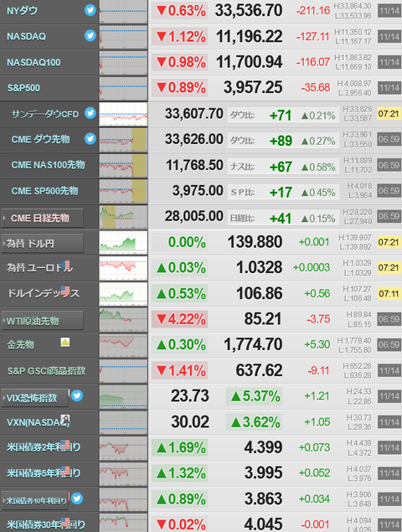Image resolution: width=402 pixels, height=532 pixels.
Task: Click the gold price 1,774.70
Action: [253, 344]
